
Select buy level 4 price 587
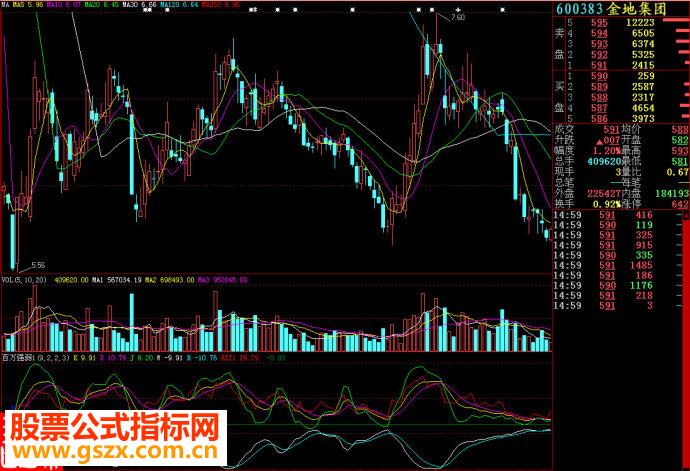click(x=599, y=108)
